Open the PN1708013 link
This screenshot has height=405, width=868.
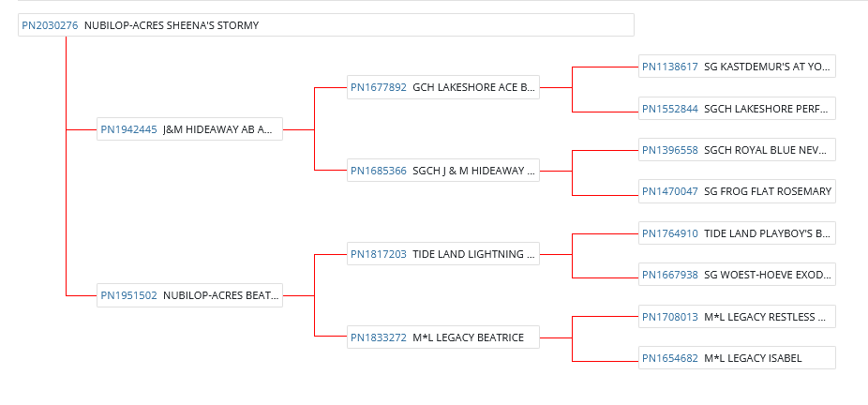tap(670, 316)
